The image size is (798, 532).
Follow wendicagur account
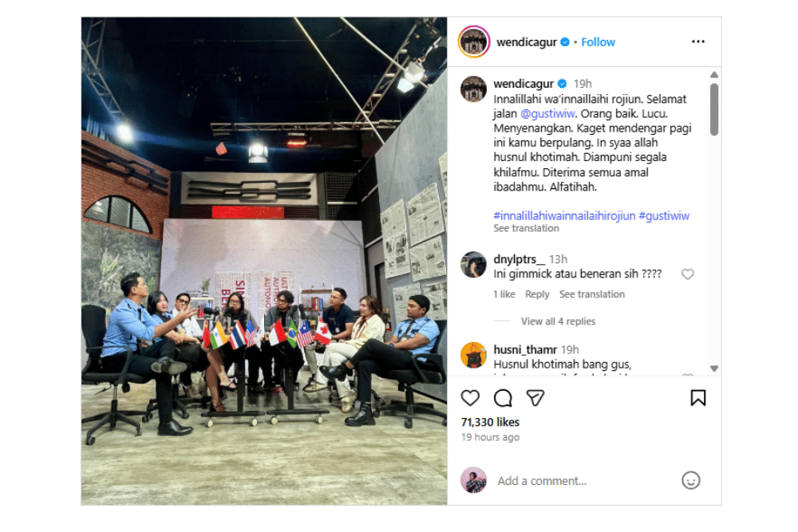click(x=598, y=42)
